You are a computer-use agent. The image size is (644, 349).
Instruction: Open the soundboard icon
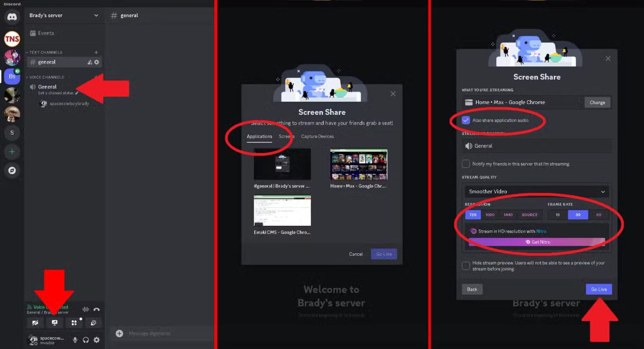coord(93,323)
